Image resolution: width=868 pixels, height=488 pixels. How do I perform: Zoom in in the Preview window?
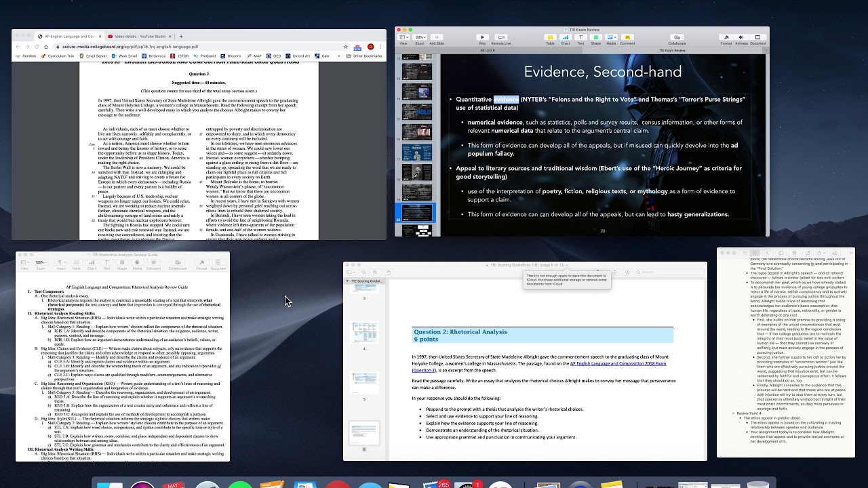(x=376, y=272)
